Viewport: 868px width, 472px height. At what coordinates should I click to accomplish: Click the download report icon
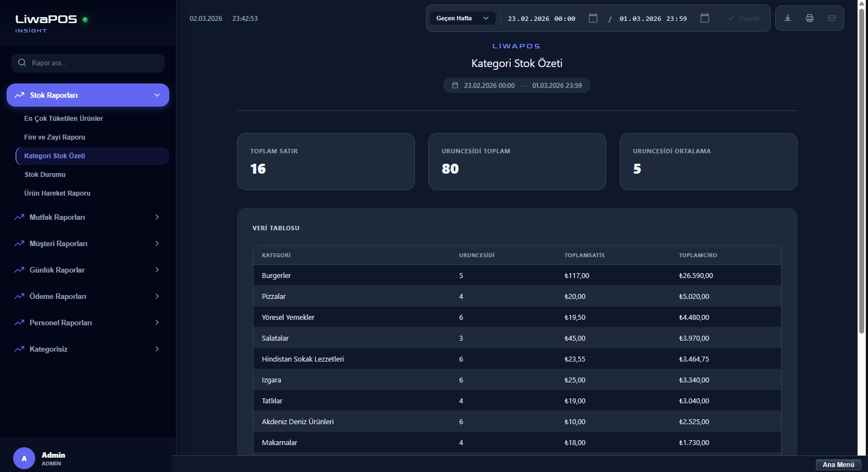click(x=787, y=18)
